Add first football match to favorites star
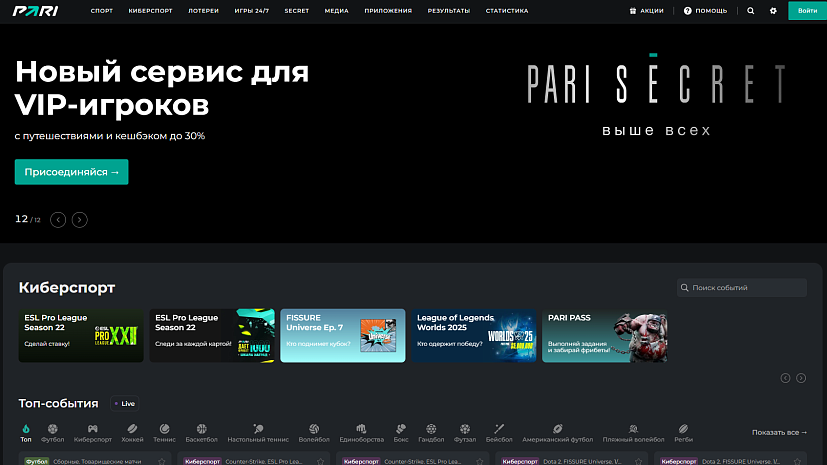 pos(162,462)
